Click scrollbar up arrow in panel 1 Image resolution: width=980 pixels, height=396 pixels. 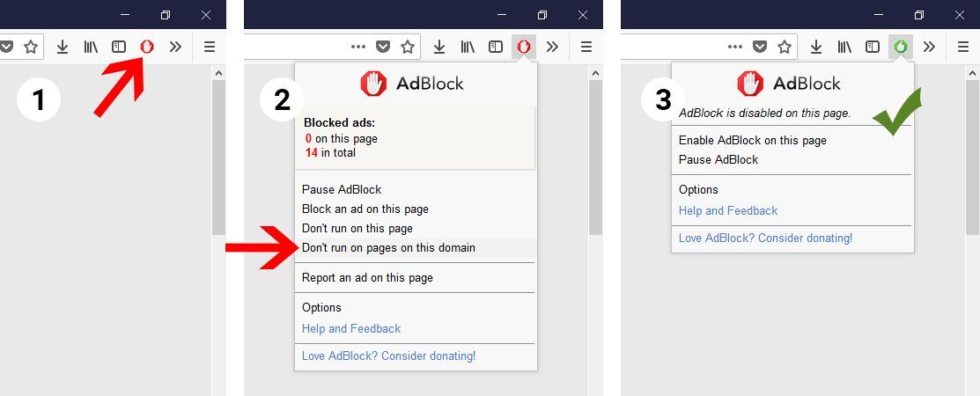point(218,73)
